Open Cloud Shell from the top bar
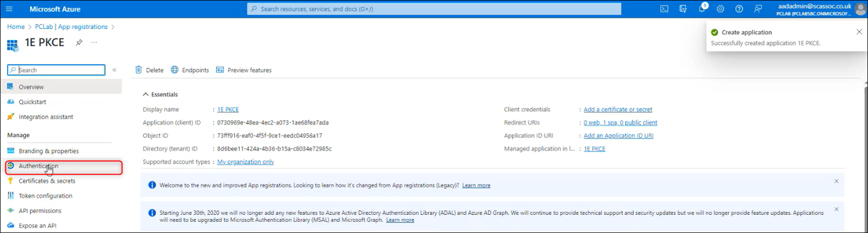 click(x=664, y=9)
